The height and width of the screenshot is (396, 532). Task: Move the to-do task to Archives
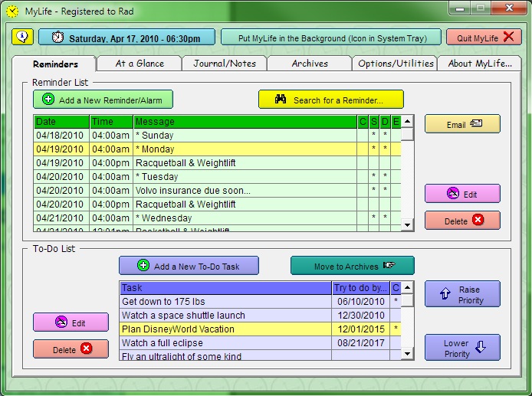pyautogui.click(x=352, y=266)
